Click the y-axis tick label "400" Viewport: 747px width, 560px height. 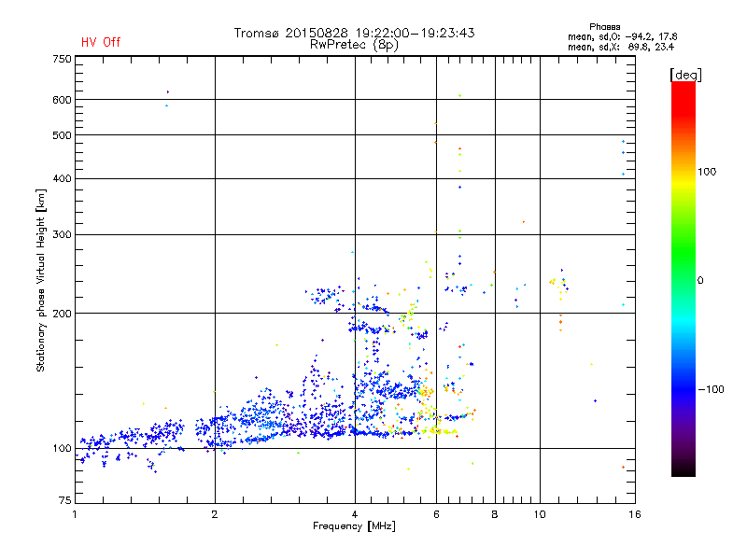[x=62, y=178]
